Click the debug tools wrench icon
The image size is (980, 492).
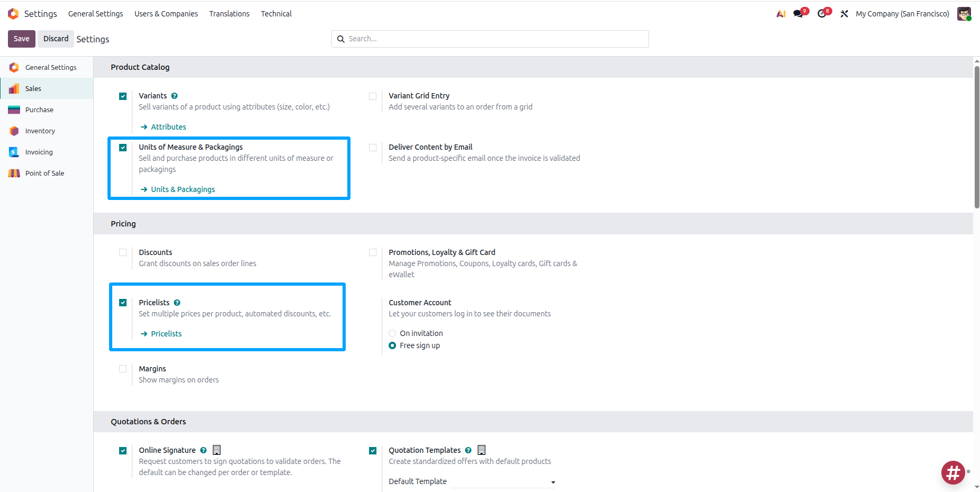tap(844, 14)
